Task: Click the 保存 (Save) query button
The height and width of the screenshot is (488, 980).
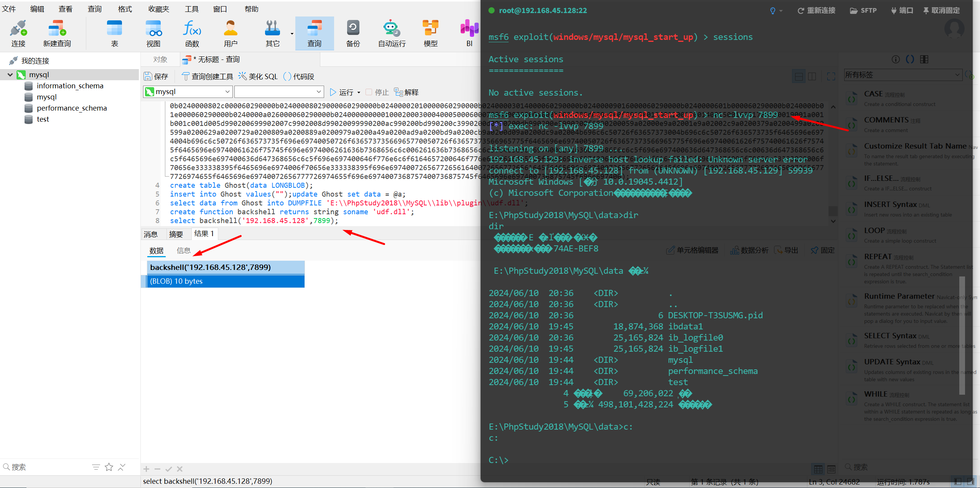Action: coord(156,76)
